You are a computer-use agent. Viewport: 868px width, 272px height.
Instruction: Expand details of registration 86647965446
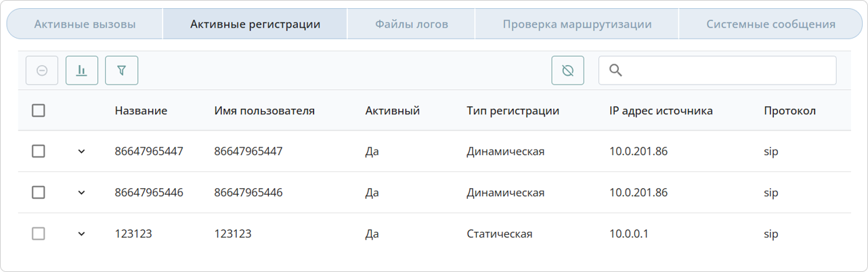pos(81,193)
